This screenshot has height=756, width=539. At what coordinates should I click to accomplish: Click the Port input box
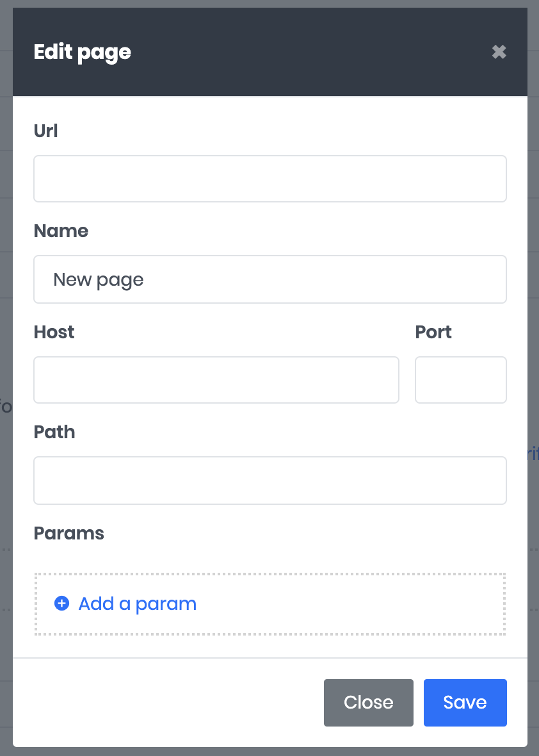(460, 380)
